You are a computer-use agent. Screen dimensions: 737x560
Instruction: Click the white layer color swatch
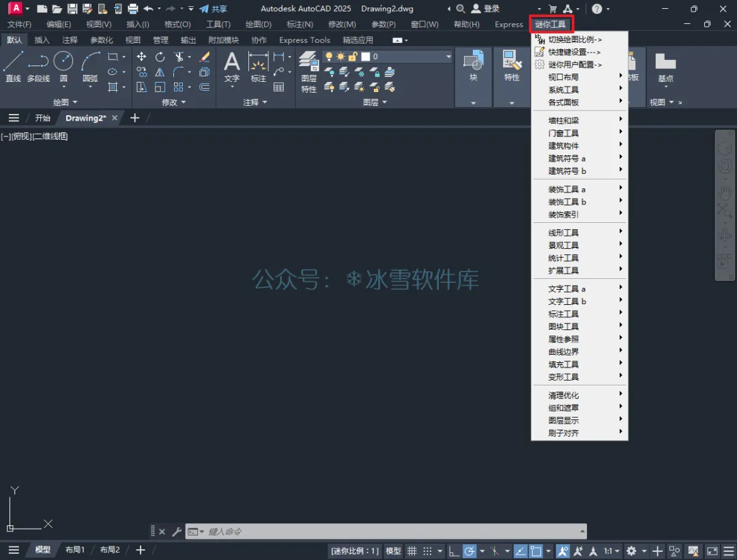365,57
